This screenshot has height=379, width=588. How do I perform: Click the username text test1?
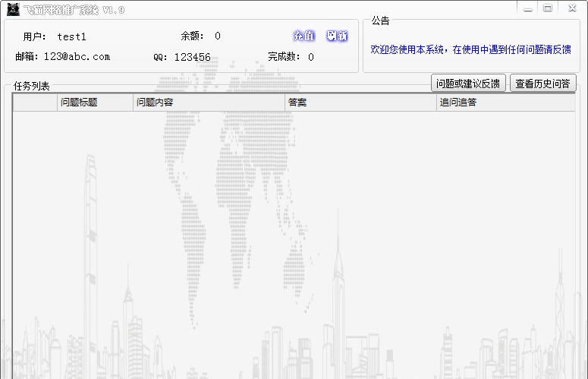point(71,36)
